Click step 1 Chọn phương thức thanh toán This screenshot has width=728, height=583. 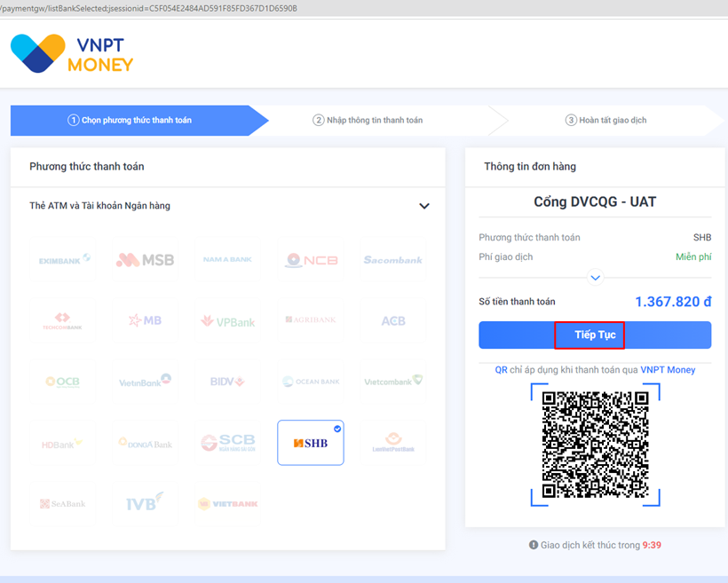130,120
